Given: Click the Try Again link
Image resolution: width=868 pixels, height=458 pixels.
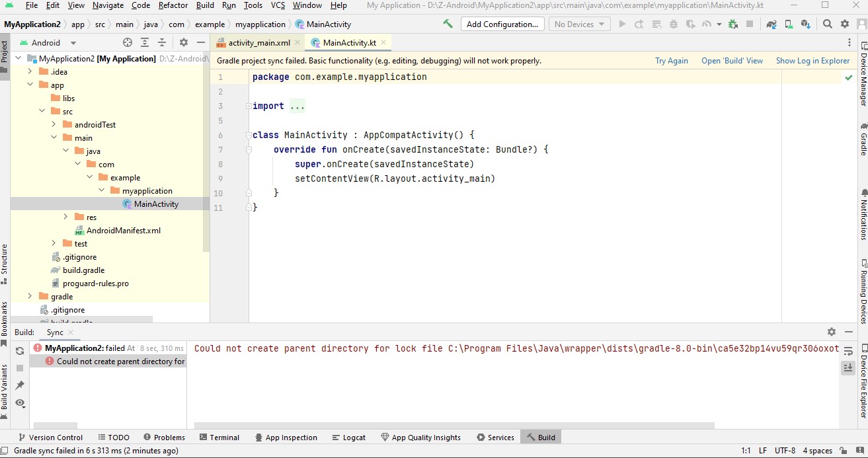Looking at the screenshot, I should [x=671, y=61].
